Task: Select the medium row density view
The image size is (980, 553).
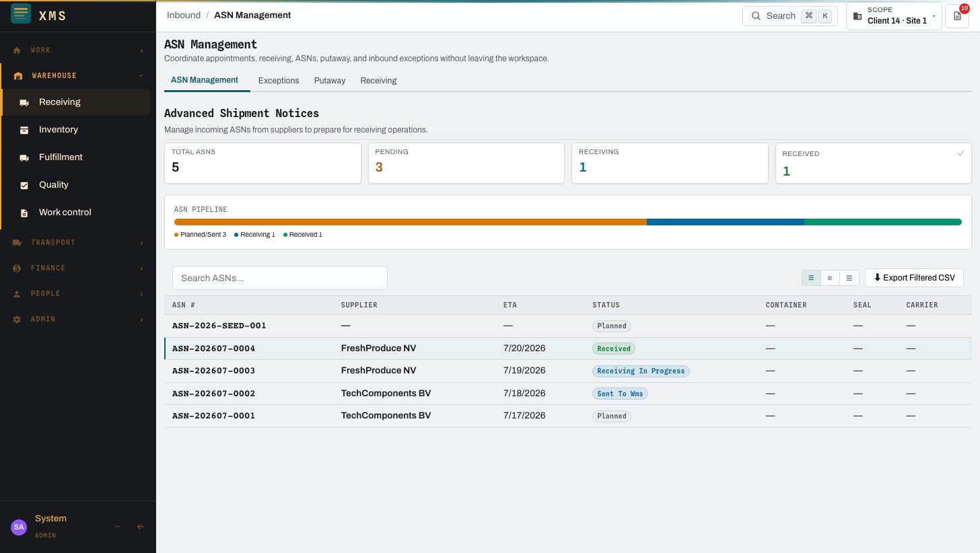Action: pyautogui.click(x=830, y=277)
